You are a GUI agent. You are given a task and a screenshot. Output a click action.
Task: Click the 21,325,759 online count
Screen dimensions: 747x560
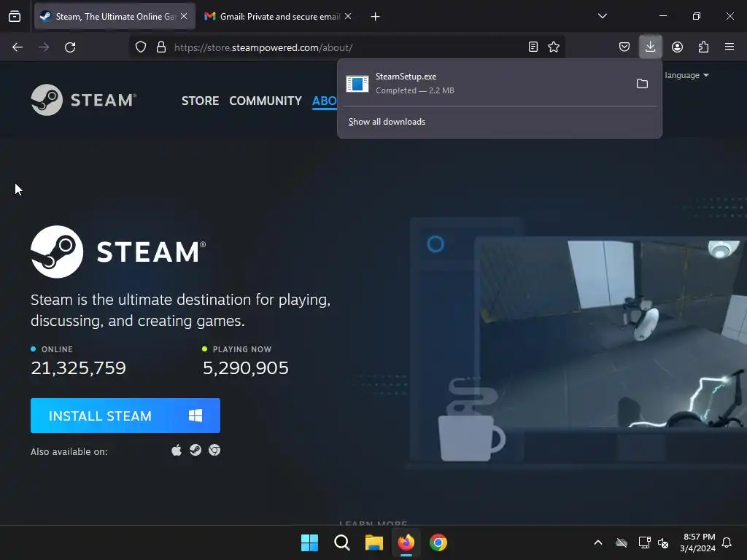pyautogui.click(x=78, y=367)
